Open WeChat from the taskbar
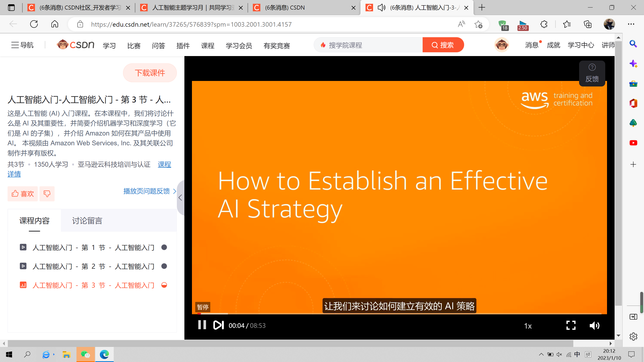644x362 pixels. tap(86, 354)
